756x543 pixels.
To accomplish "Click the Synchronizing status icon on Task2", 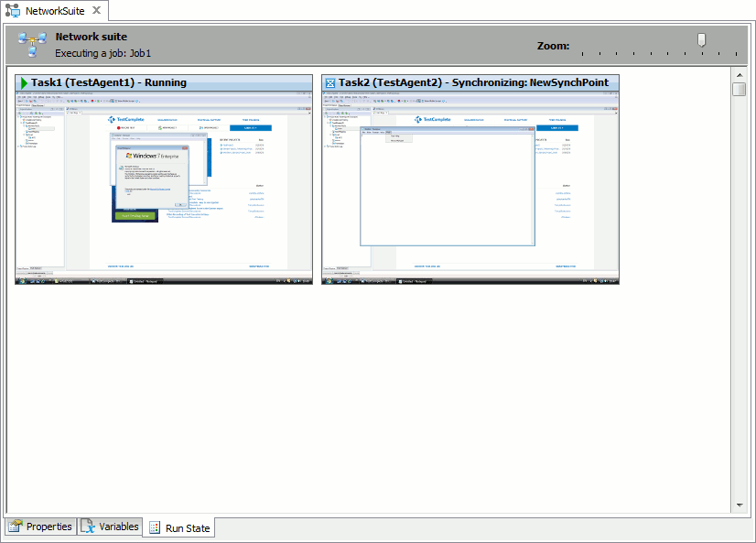I will [329, 82].
